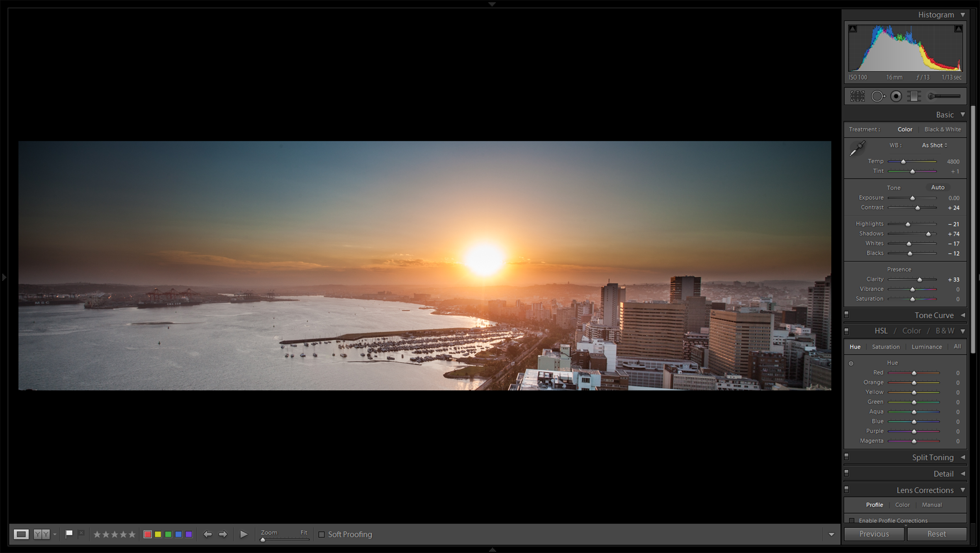The width and height of the screenshot is (980, 553).
Task: Apply the red color label swatch
Action: tap(147, 534)
